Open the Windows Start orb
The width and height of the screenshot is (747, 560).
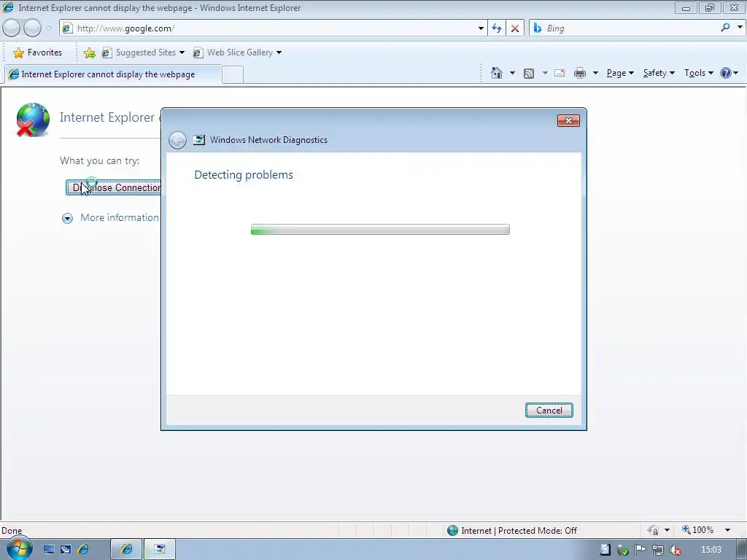tap(19, 549)
